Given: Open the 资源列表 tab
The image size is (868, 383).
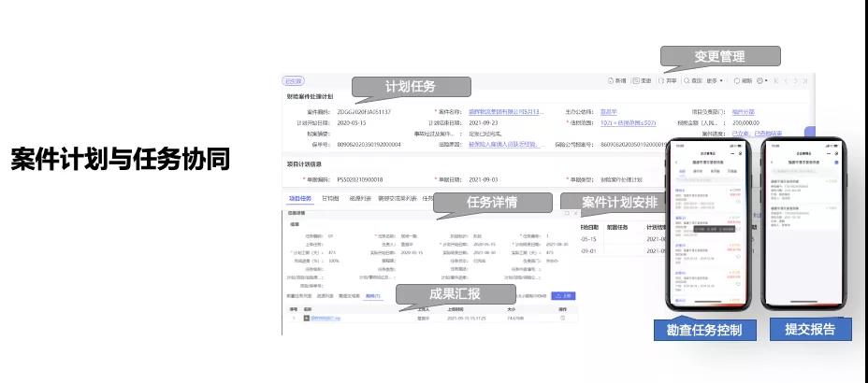Looking at the screenshot, I should 360,198.
